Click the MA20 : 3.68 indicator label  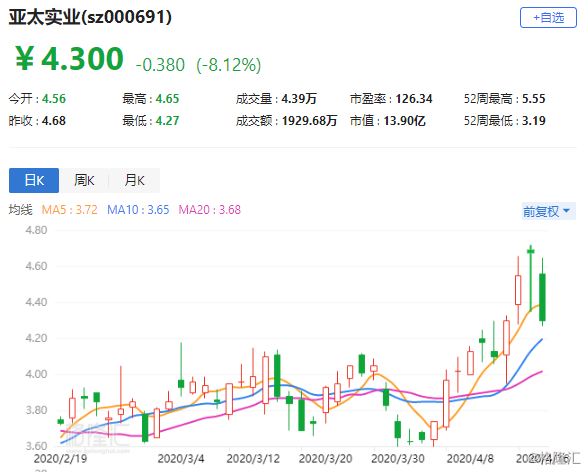click(x=210, y=210)
